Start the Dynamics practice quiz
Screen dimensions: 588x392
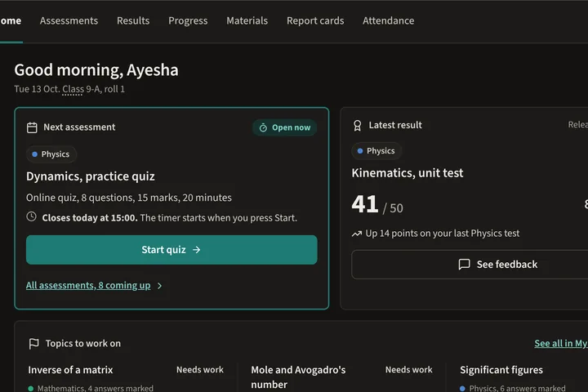[171, 250]
